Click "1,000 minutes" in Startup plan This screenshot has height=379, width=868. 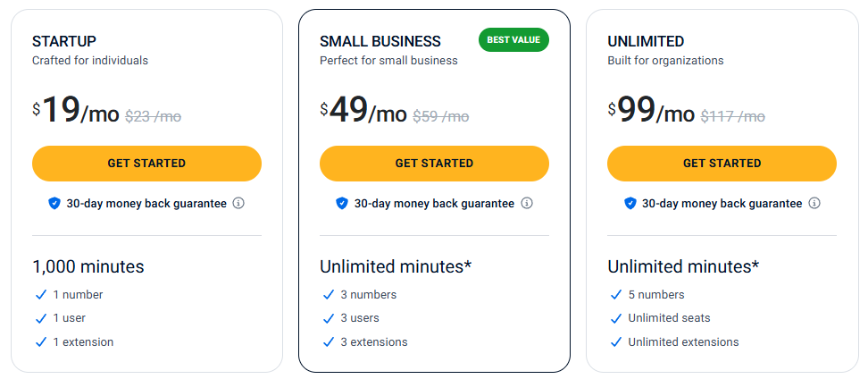[x=88, y=266]
